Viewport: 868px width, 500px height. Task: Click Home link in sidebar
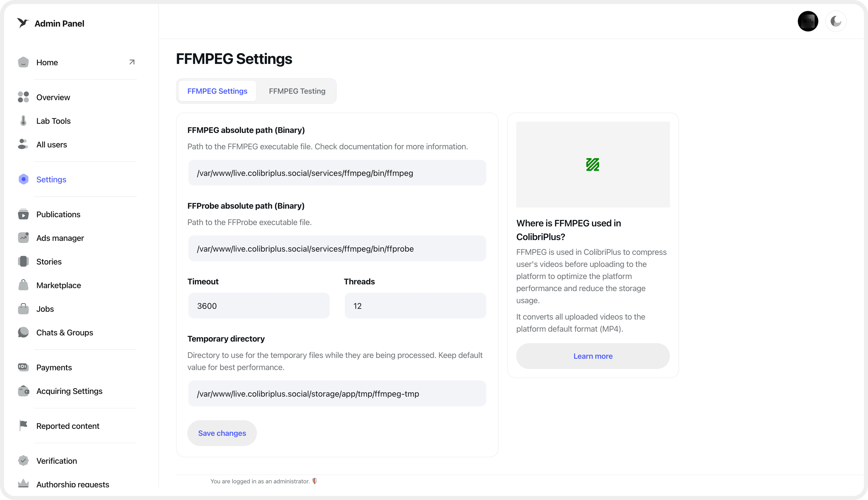click(x=47, y=63)
